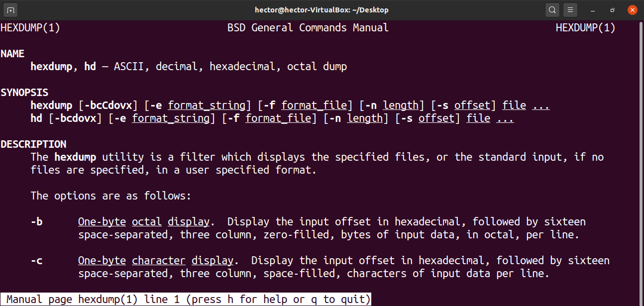Click the SYNOPSIS section heading

[24, 93]
